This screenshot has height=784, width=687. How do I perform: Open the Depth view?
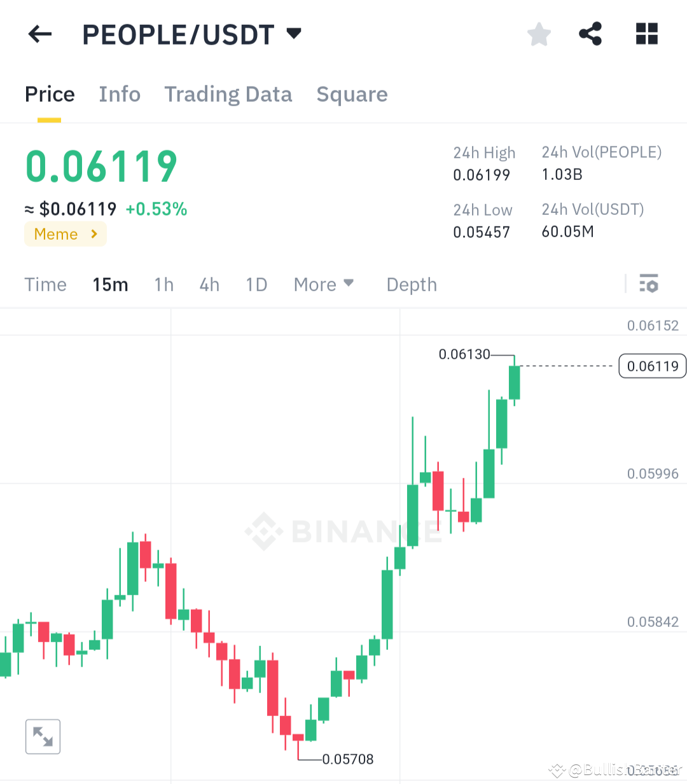pyautogui.click(x=411, y=284)
